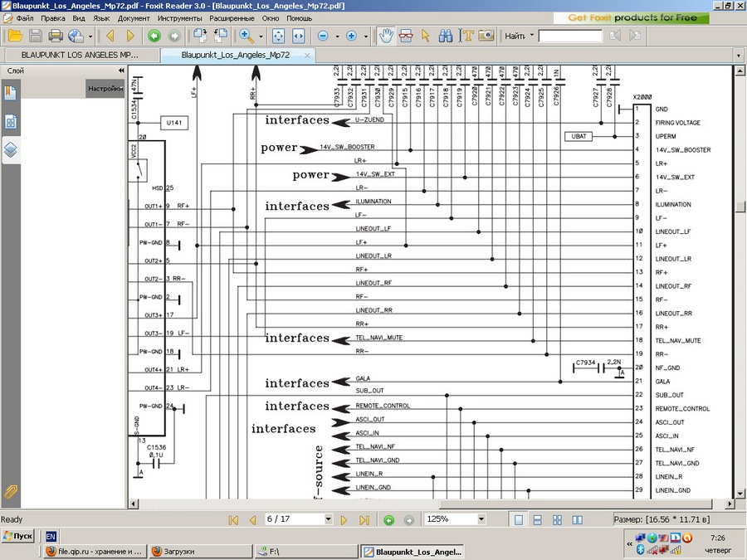Expand the page number dropdown showing 6 / 17
This screenshot has width=747, height=560.
(329, 519)
